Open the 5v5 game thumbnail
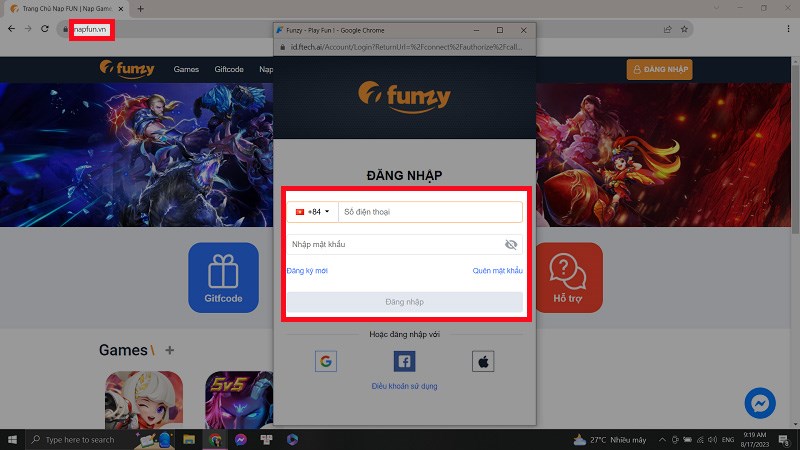Image resolution: width=800 pixels, height=450 pixels. pos(239,400)
